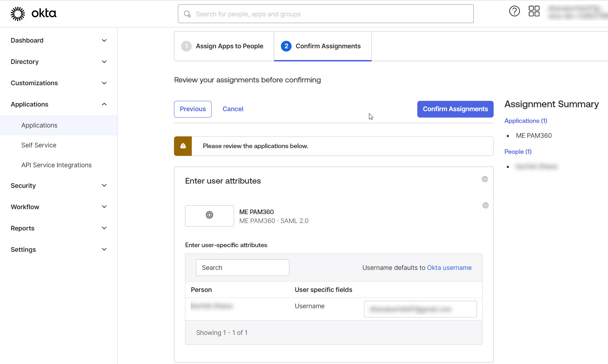This screenshot has width=608, height=364.
Task: Collapse the Enter user attributes section
Action: pyautogui.click(x=484, y=179)
